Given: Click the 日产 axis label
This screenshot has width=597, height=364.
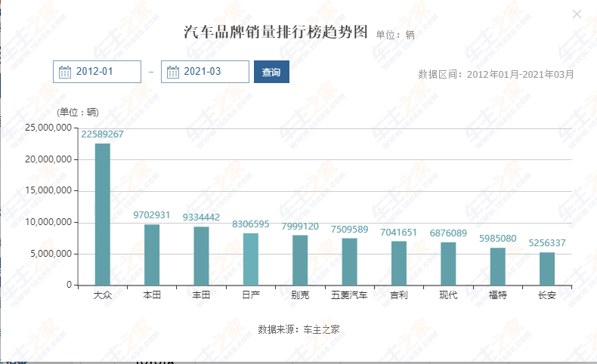Looking at the screenshot, I should tap(251, 295).
